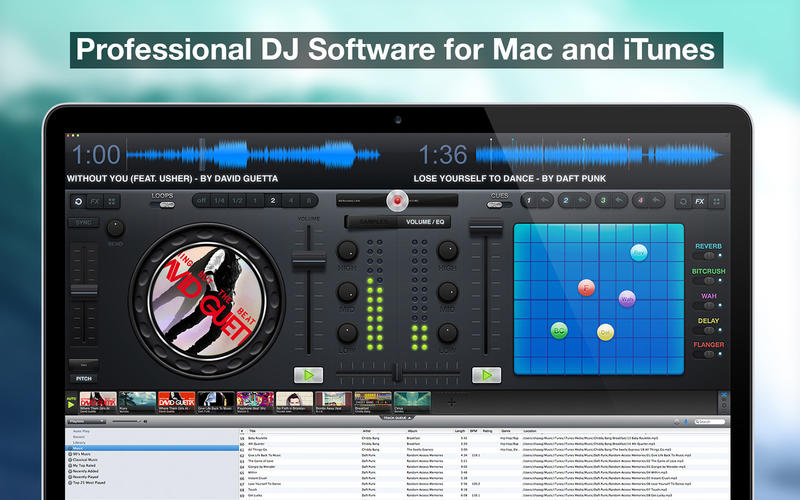Image resolution: width=800 pixels, height=500 pixels.
Task: Open the Playlists dropdown in library
Action: (x=86, y=421)
